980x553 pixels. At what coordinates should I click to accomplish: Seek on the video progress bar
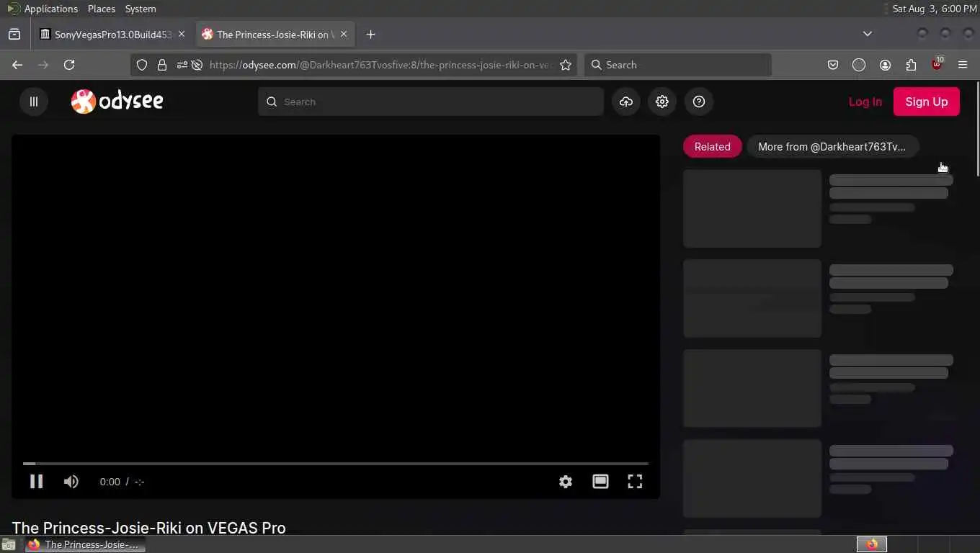coord(336,464)
